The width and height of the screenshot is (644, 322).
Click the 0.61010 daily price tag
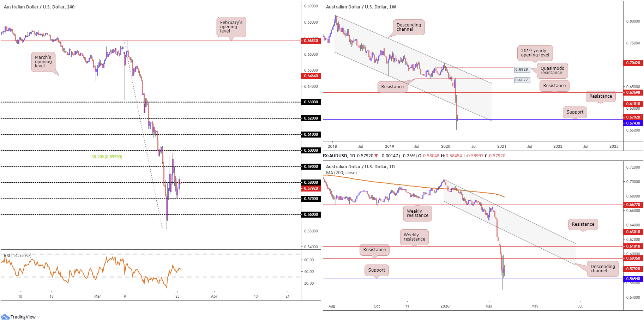click(633, 246)
